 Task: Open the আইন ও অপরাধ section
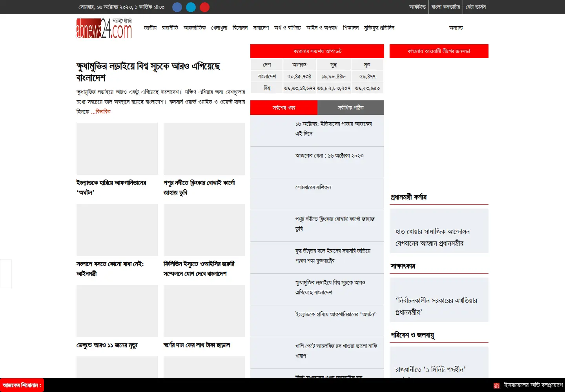(x=322, y=28)
